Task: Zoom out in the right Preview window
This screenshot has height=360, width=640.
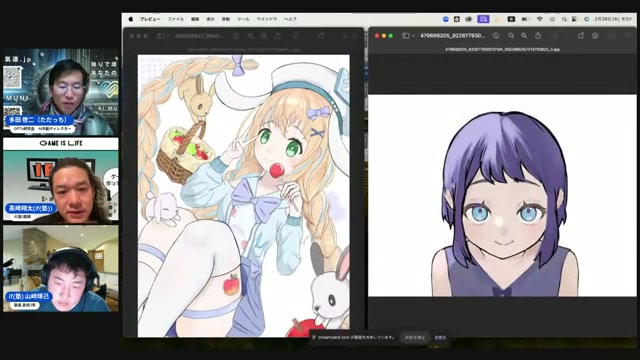Action: [x=511, y=36]
